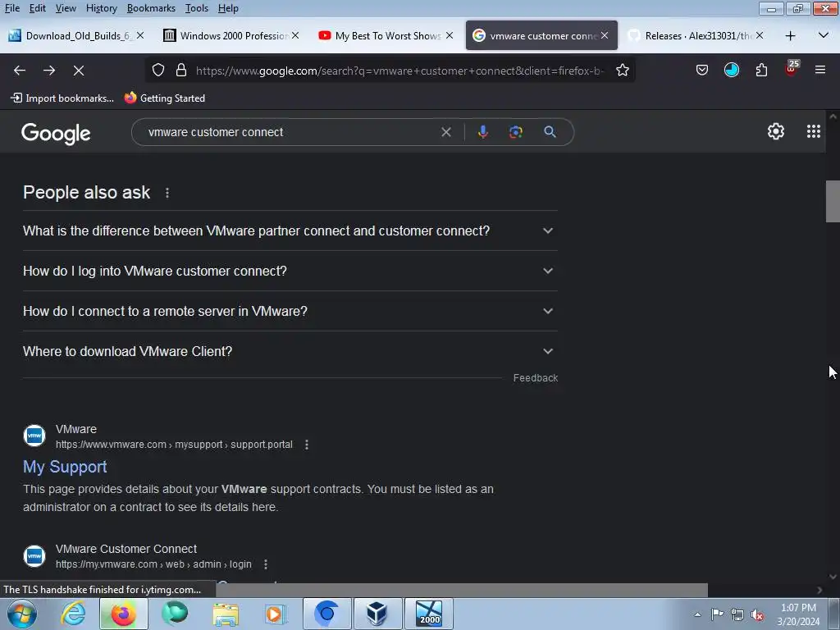Open the ad blocker extension badge 25
This screenshot has height=630, width=840.
(x=792, y=69)
